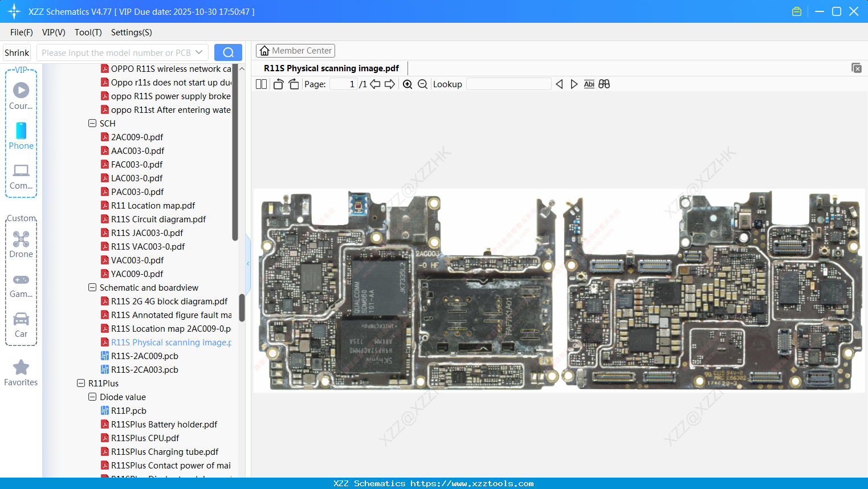Open the Drone category in sidebar
The height and width of the screenshot is (489, 868).
pyautogui.click(x=21, y=244)
